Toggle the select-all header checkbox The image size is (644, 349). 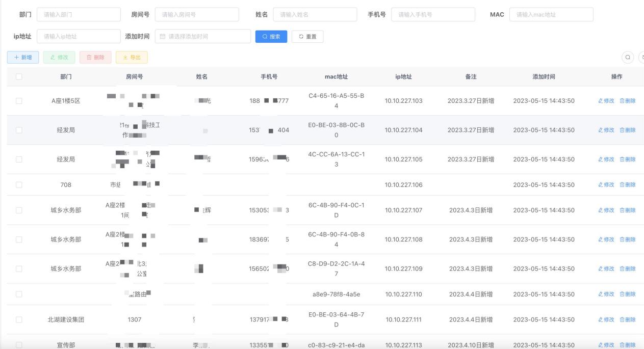[x=19, y=76]
